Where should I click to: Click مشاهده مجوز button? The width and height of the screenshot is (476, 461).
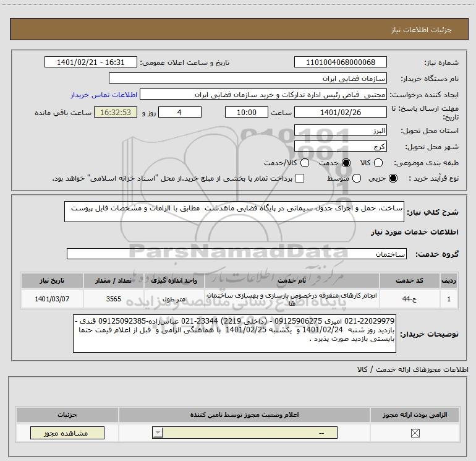pos(67,433)
